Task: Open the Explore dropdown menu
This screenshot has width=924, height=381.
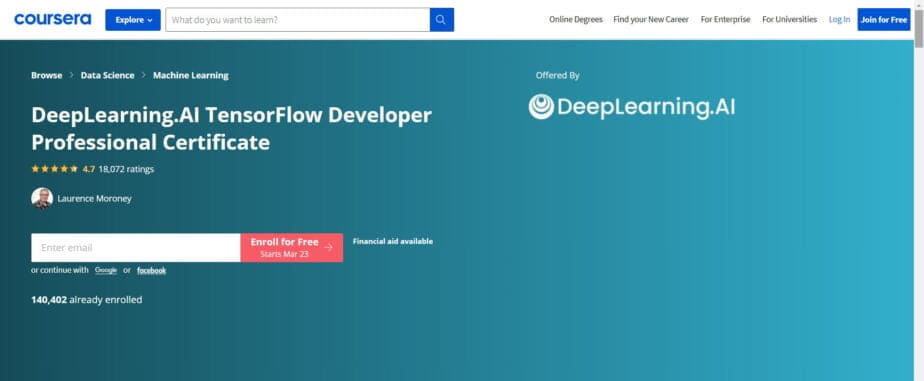Action: [x=133, y=20]
